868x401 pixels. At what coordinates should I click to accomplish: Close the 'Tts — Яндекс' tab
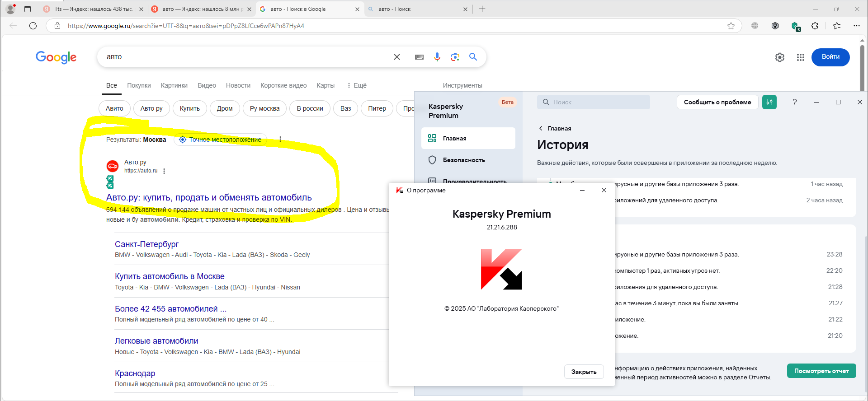click(141, 9)
